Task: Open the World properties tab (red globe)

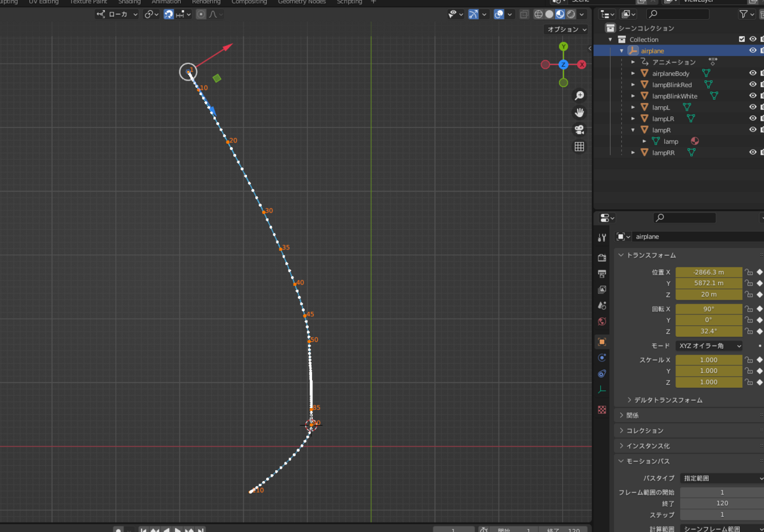Action: (602, 321)
